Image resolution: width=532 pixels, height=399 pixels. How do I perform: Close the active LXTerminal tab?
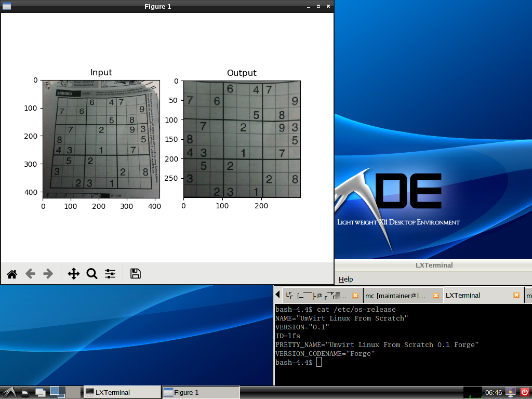click(x=516, y=295)
